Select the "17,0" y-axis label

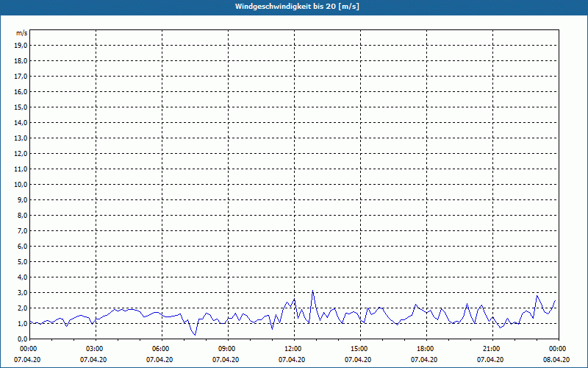21,77
